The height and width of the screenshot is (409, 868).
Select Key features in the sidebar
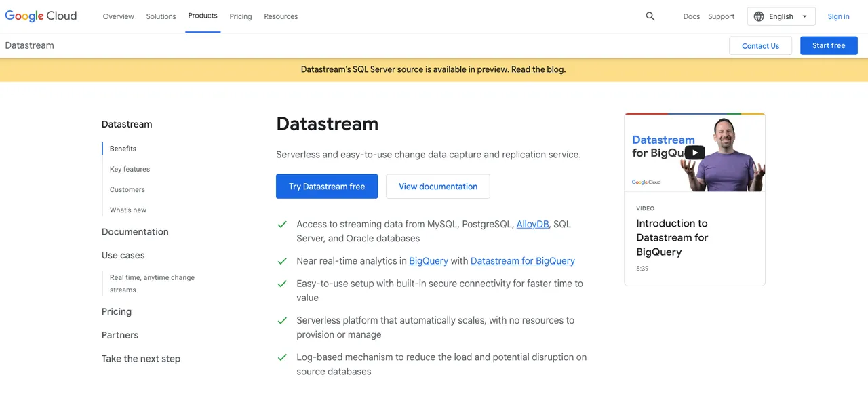(x=130, y=169)
